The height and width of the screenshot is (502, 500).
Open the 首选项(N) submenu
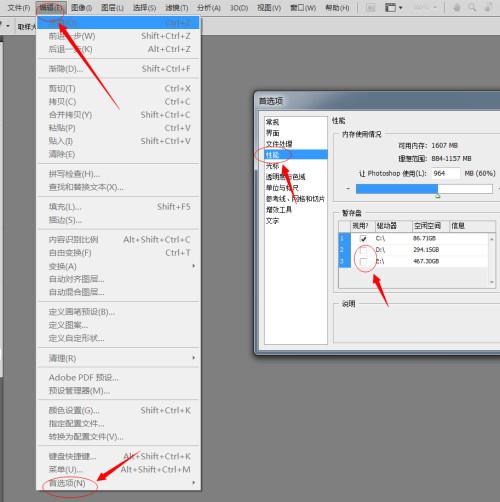(x=119, y=483)
